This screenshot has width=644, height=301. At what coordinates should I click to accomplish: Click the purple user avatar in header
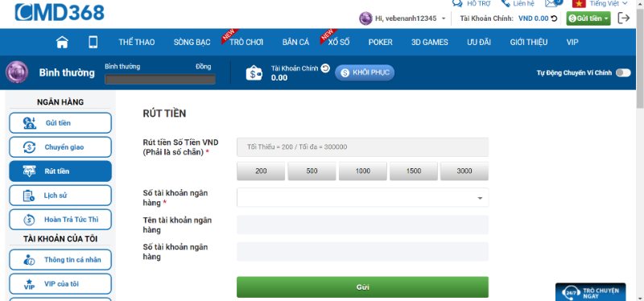[x=365, y=19]
